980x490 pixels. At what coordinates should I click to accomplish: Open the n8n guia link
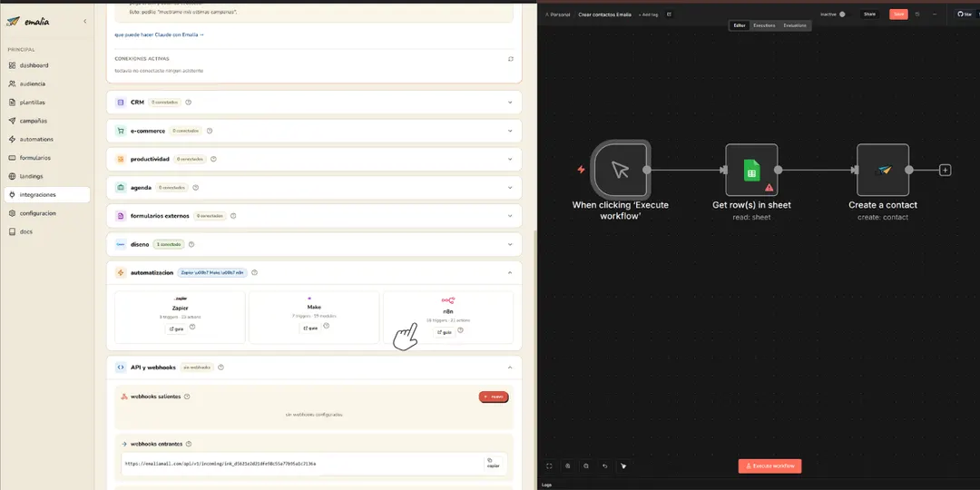(x=444, y=332)
